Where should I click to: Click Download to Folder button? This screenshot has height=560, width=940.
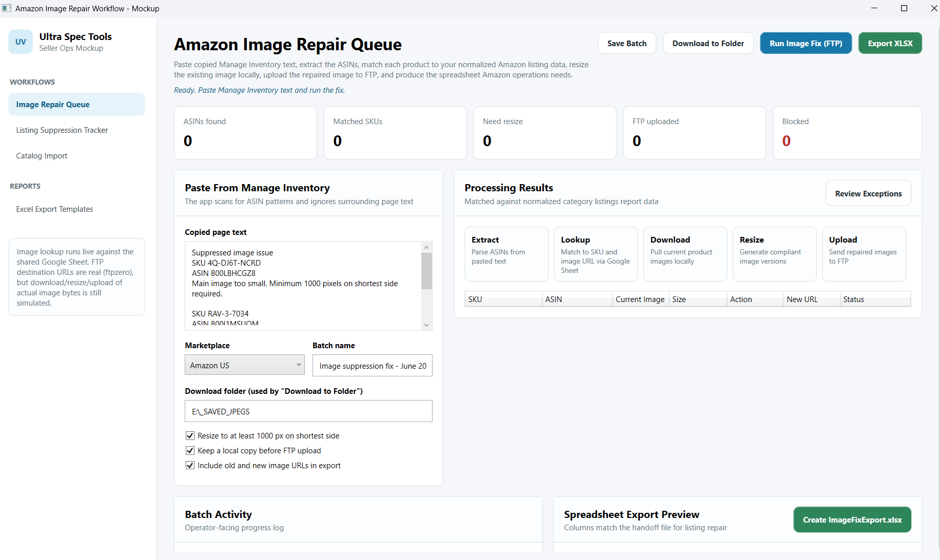pos(708,43)
